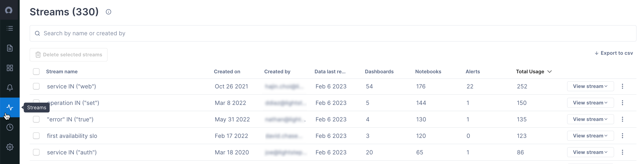644x164 pixels.
Task: Open the recent history clock icon
Action: 10,127
